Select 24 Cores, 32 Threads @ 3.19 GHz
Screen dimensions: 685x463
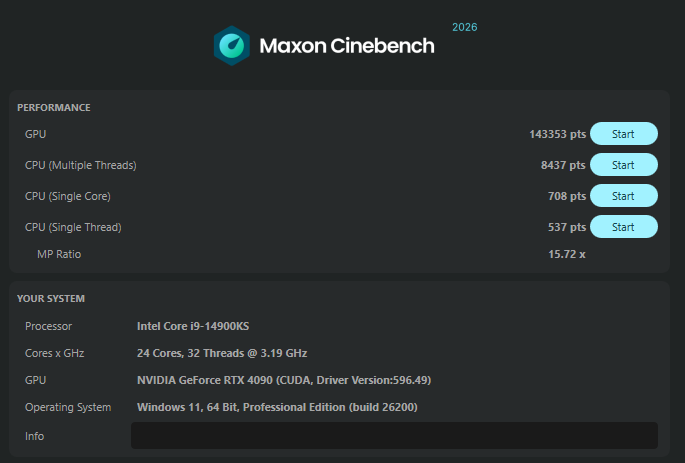click(x=222, y=353)
